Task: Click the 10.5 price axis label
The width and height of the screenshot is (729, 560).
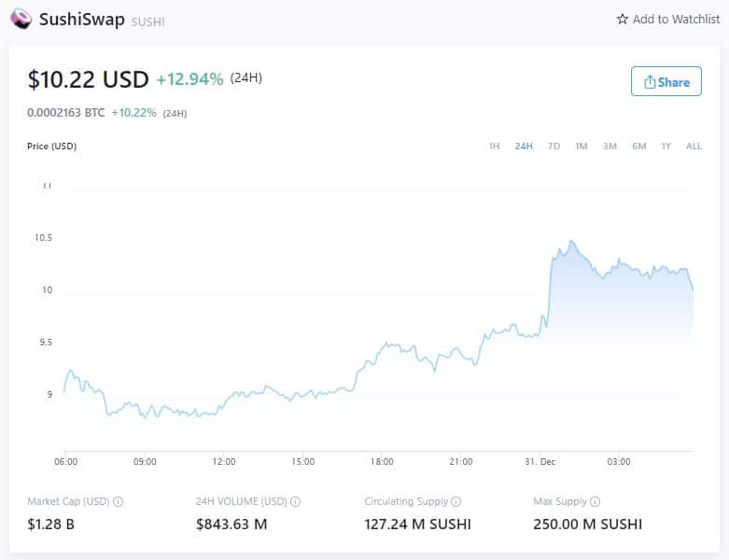Action: coord(43,237)
